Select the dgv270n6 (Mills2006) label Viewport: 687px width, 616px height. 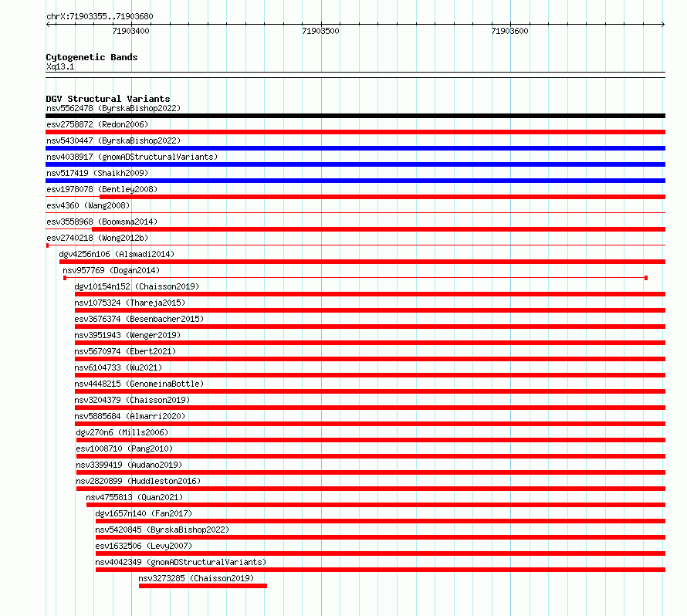click(122, 432)
